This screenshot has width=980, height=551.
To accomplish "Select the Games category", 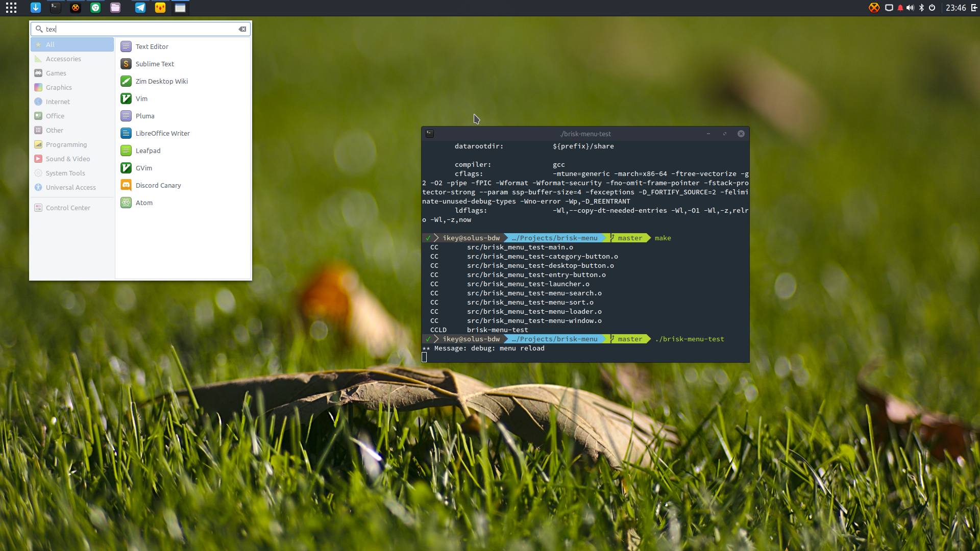I will tap(72, 73).
